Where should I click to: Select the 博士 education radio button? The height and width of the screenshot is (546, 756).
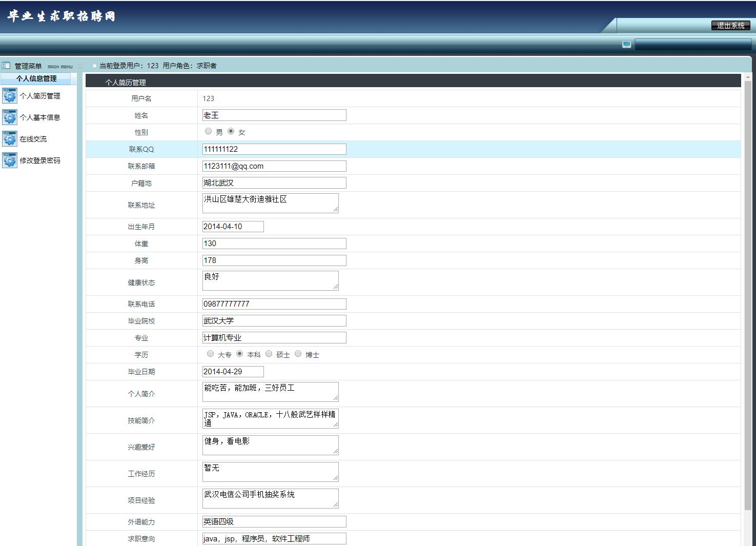(298, 353)
